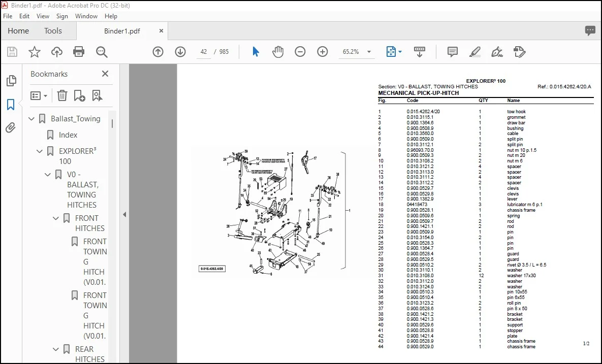Open the Edit menu
The width and height of the screenshot is (602, 364).
(x=24, y=16)
